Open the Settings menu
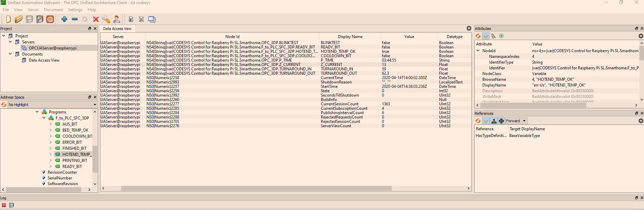The height and width of the screenshot is (210, 644). [x=75, y=10]
